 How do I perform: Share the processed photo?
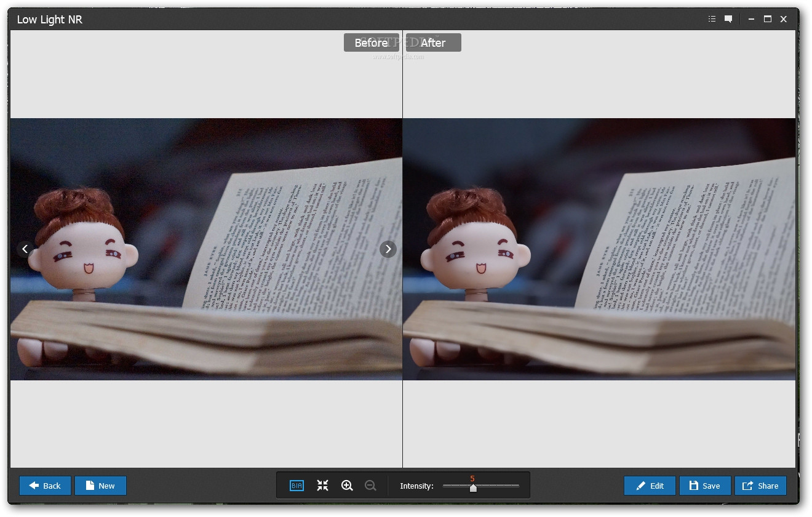(760, 486)
